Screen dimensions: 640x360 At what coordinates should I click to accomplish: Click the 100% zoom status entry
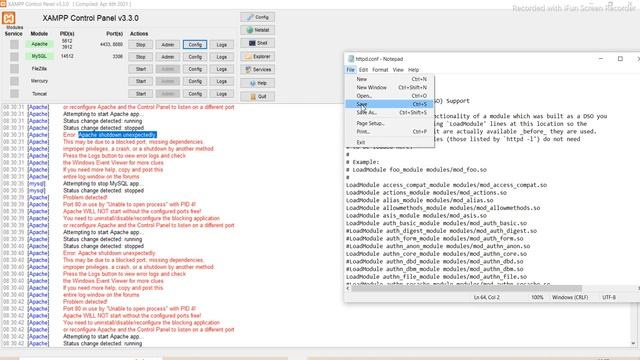[537, 298]
